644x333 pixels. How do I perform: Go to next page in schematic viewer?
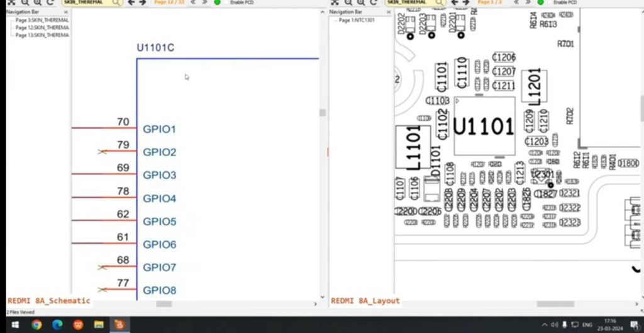[205, 3]
